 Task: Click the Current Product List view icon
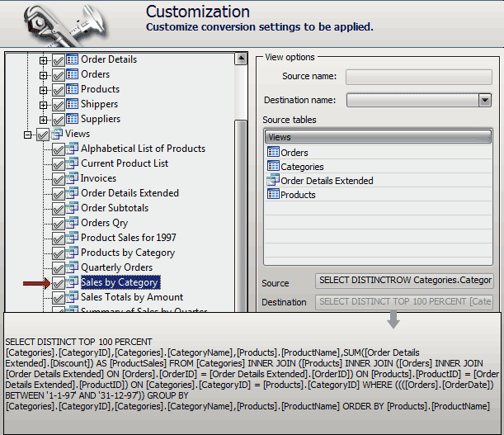coord(72,163)
